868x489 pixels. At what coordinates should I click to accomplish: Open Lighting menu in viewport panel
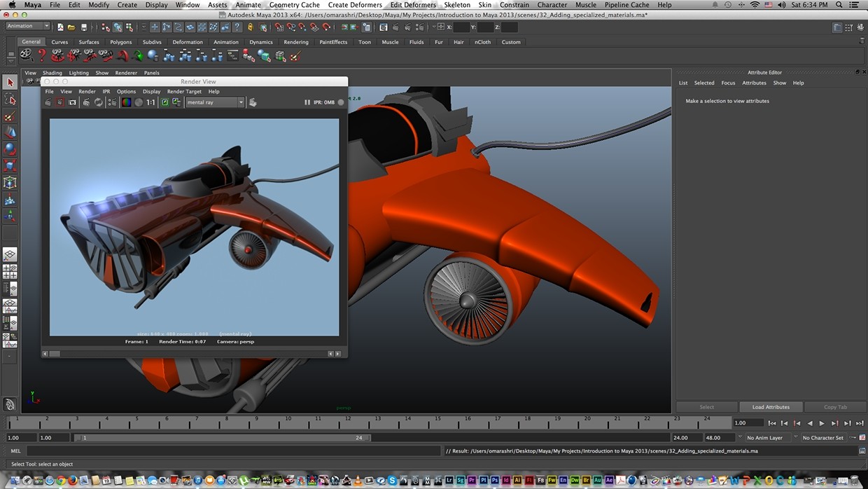tap(78, 73)
